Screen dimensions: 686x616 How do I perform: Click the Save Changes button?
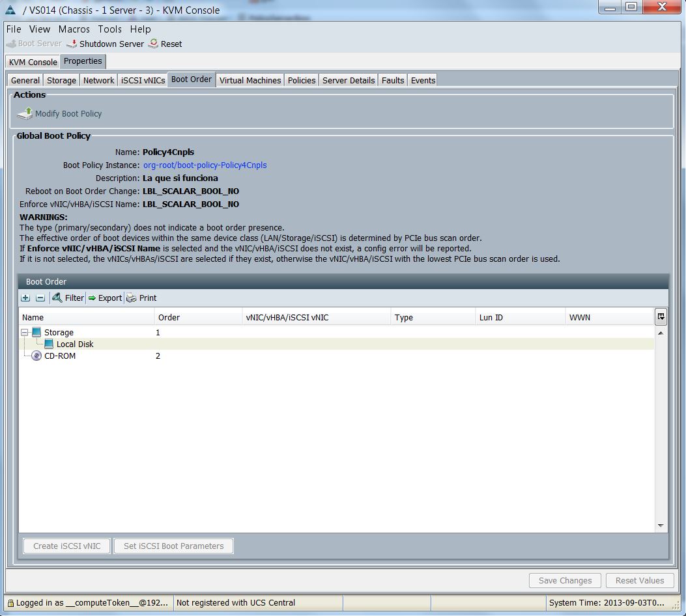(565, 581)
